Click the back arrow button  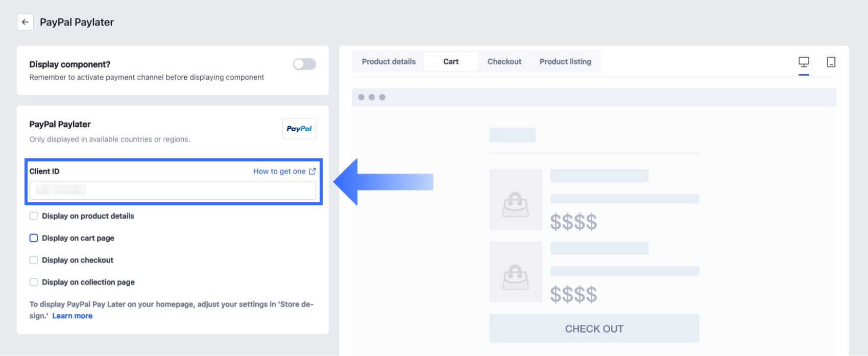[25, 22]
